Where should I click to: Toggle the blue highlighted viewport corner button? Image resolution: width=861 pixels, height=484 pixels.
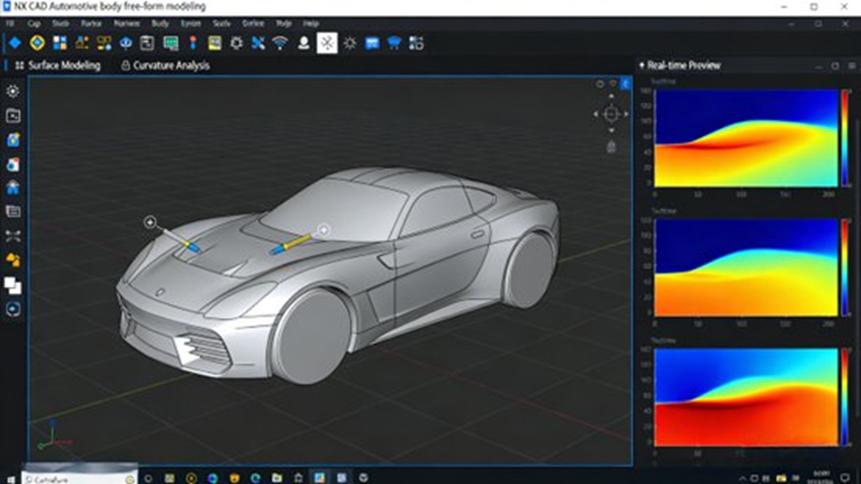(626, 84)
